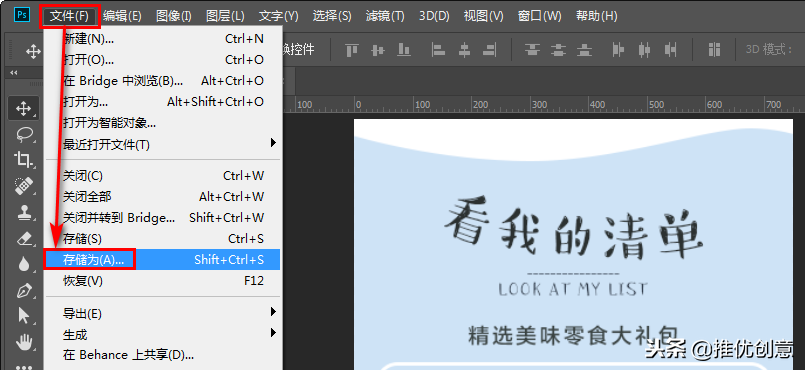Open the 帮助(H) menu
Screen dimensions: 805x370
(596, 16)
